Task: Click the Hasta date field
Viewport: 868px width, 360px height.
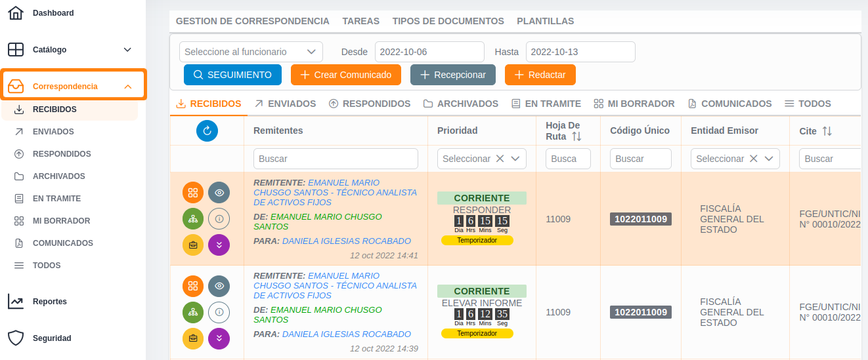Action: coord(580,52)
